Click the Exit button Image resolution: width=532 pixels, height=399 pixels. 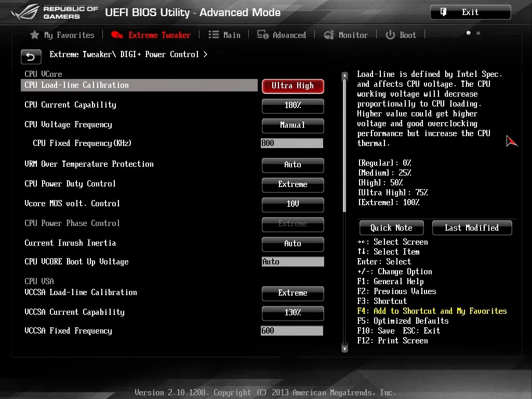click(x=471, y=12)
